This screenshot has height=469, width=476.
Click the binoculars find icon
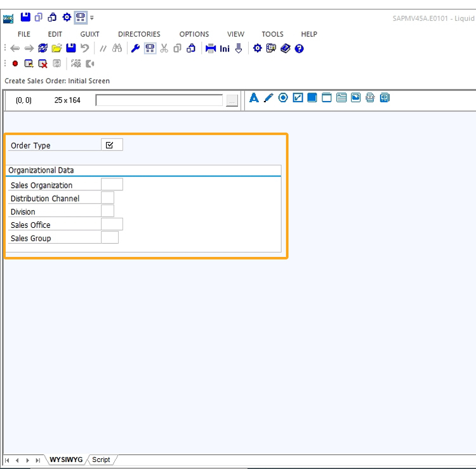(x=117, y=48)
